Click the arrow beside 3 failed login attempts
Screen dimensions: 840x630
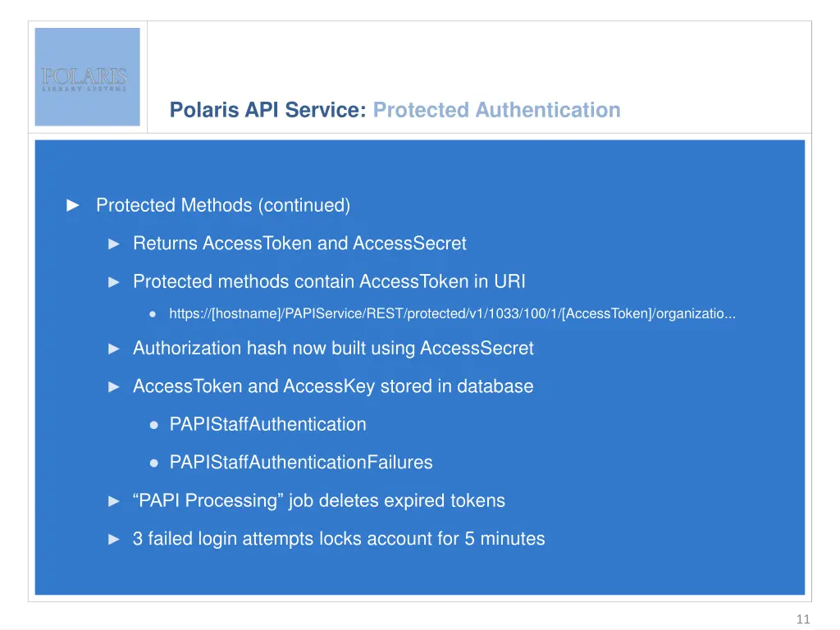tap(115, 539)
